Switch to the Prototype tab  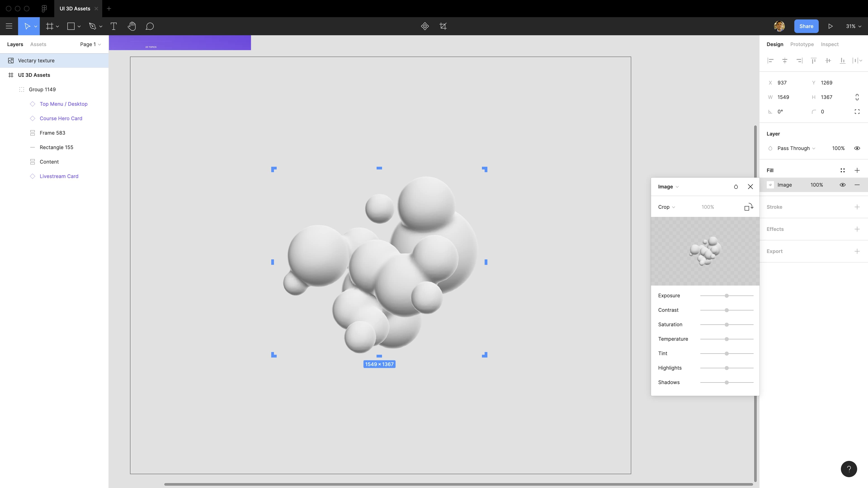[802, 44]
